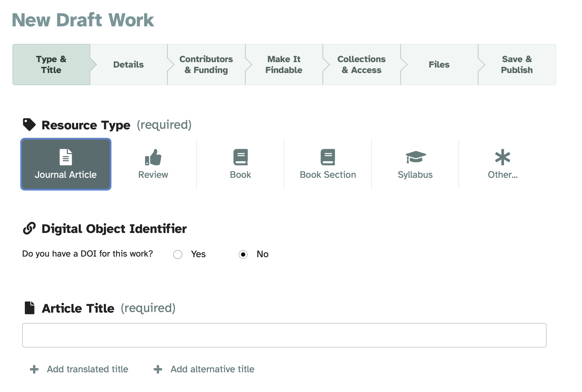Choose the Review thumbs-up icon
This screenshot has height=392, width=582.
(x=153, y=157)
